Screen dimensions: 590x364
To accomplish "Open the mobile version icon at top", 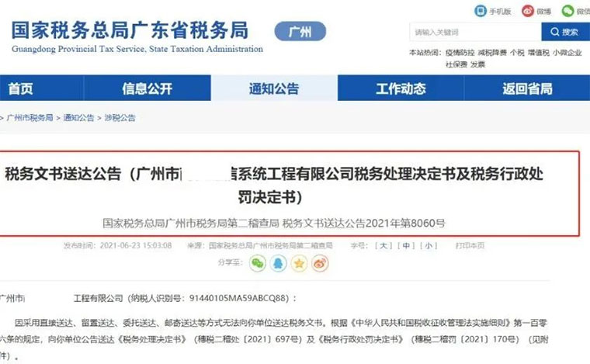I will pyautogui.click(x=481, y=11).
